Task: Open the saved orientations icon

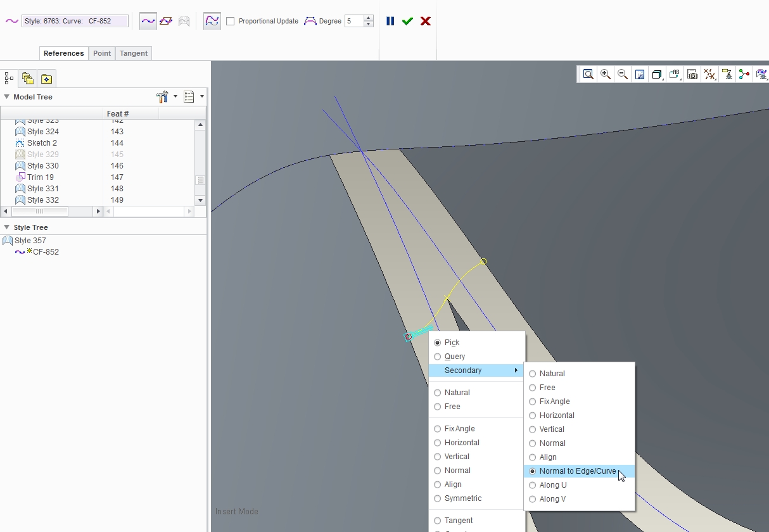Action: [675, 74]
